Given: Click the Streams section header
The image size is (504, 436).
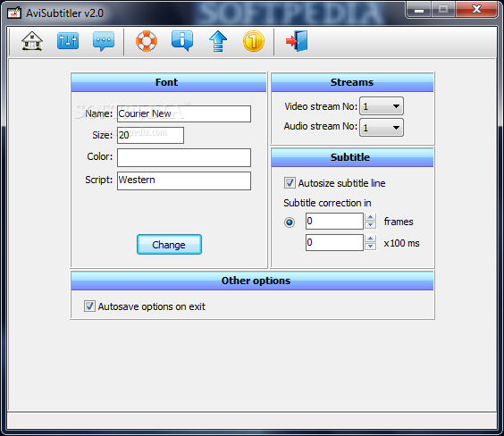Looking at the screenshot, I should click(x=352, y=82).
